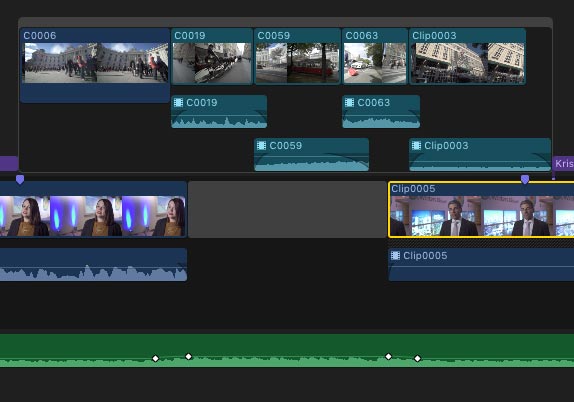The image size is (574, 402).
Task: Click the filmstrip icon on C0063 audio clip
Action: pyautogui.click(x=350, y=103)
